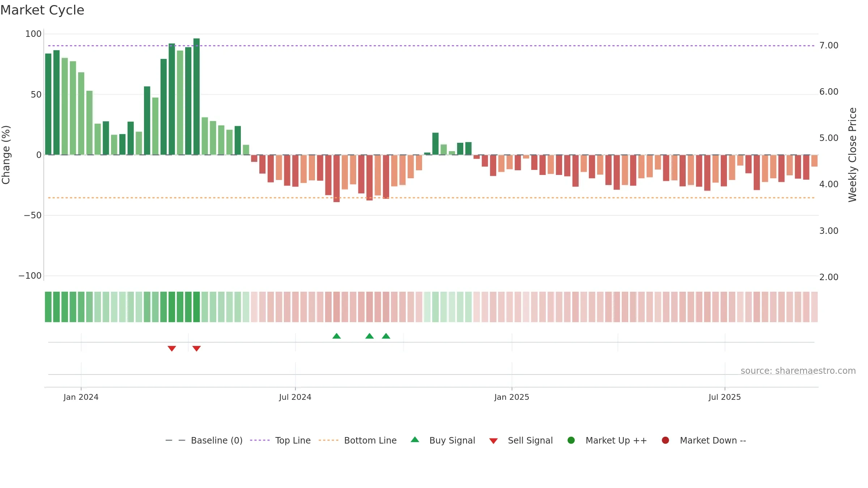Click the 100 change axis label
Image resolution: width=868 pixels, height=488 pixels.
click(33, 34)
